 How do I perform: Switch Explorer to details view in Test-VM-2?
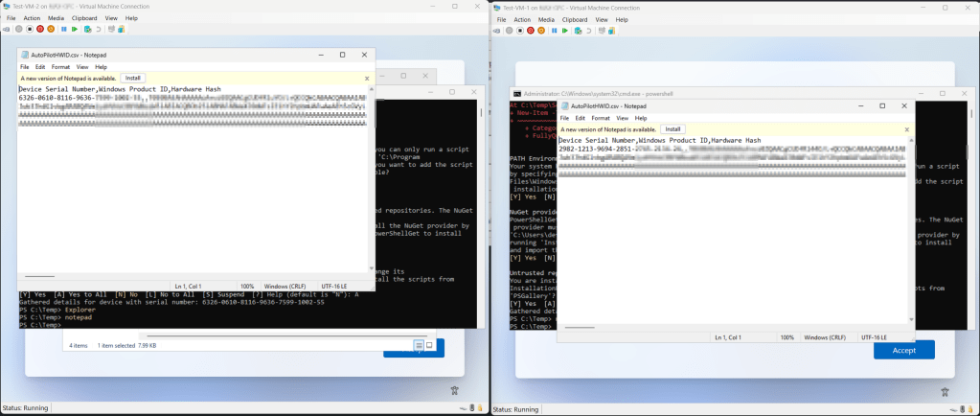pyautogui.click(x=419, y=345)
